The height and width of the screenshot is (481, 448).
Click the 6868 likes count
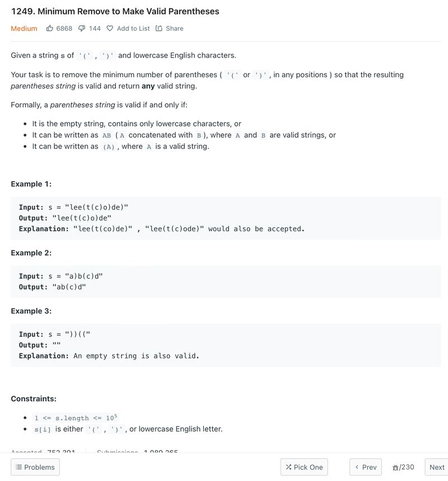click(64, 29)
